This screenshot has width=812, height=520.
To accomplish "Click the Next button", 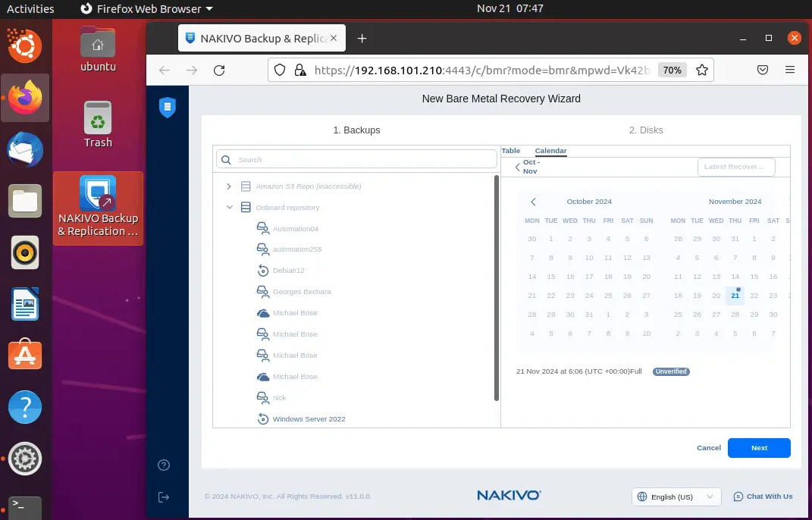I will [758, 448].
